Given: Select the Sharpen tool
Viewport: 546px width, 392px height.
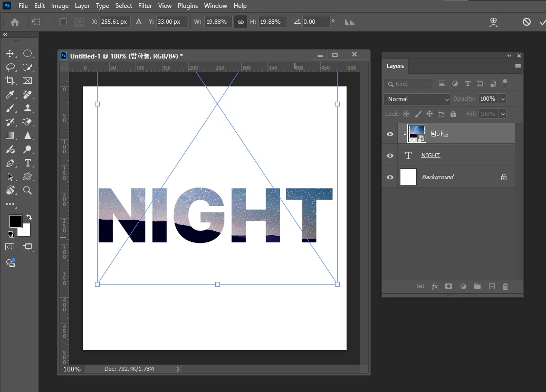Looking at the screenshot, I should [27, 135].
